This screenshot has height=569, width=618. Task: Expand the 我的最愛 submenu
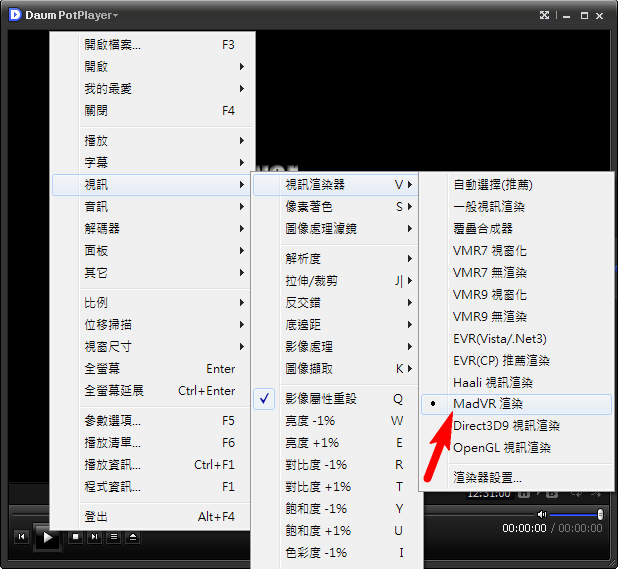(154, 89)
